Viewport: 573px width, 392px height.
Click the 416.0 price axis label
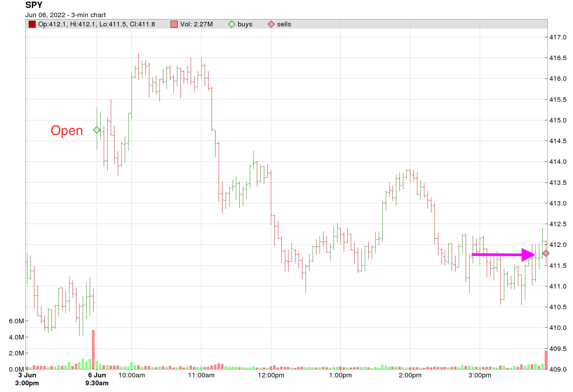point(558,79)
